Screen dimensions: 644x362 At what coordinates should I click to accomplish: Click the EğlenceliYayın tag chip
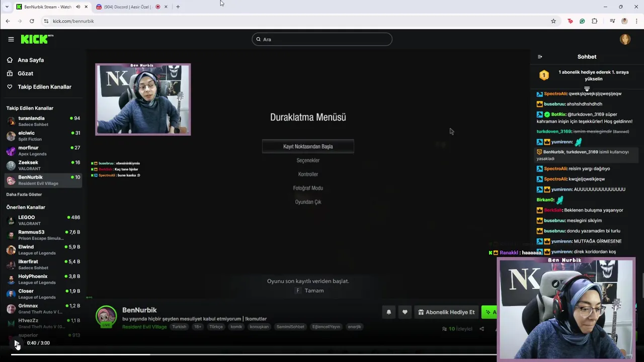326,327
